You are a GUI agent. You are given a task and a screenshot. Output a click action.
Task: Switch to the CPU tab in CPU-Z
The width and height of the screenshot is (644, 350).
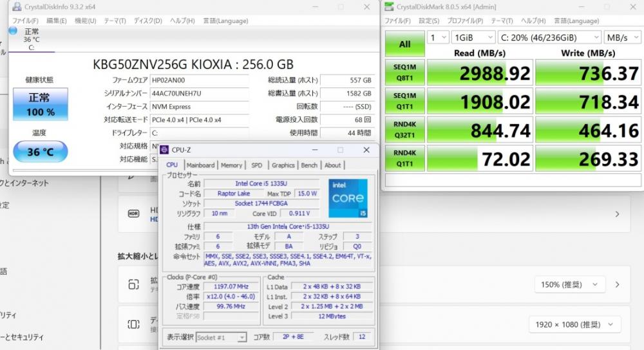[172, 165]
